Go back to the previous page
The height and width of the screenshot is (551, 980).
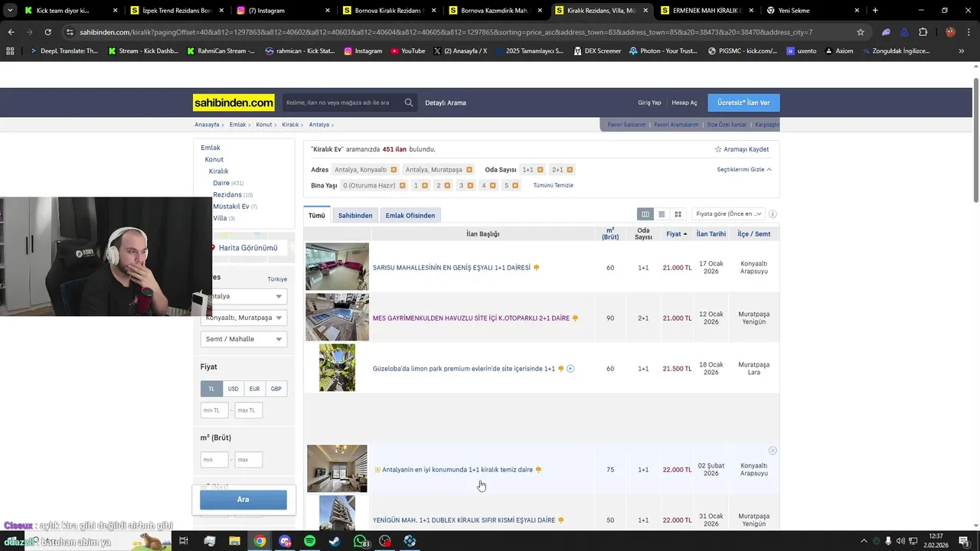(11, 32)
